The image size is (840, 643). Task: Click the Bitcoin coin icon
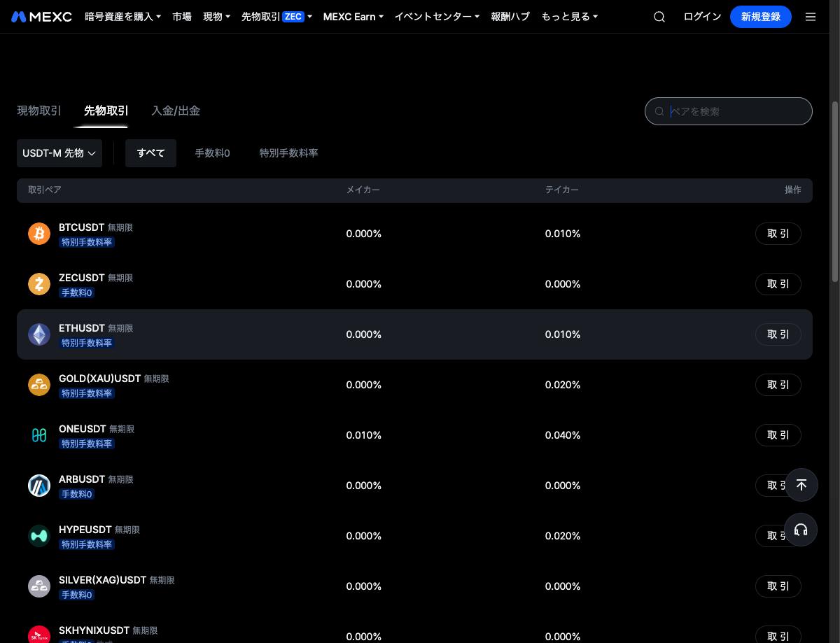[x=39, y=234]
